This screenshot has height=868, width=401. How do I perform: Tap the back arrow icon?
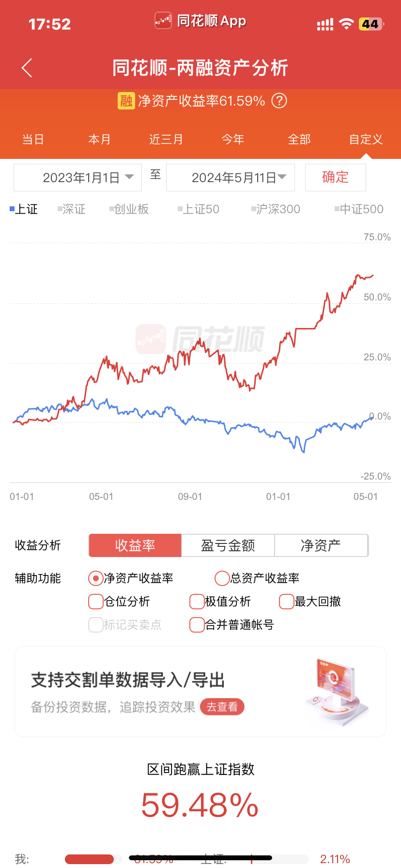click(27, 68)
